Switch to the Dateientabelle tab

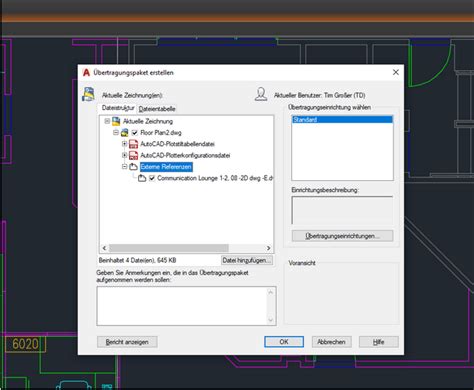tap(157, 109)
